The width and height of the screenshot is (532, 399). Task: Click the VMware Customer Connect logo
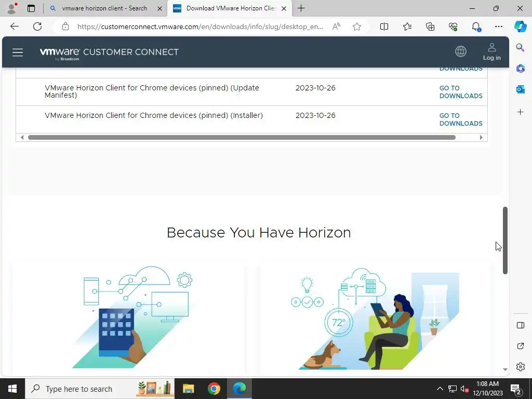click(x=109, y=53)
